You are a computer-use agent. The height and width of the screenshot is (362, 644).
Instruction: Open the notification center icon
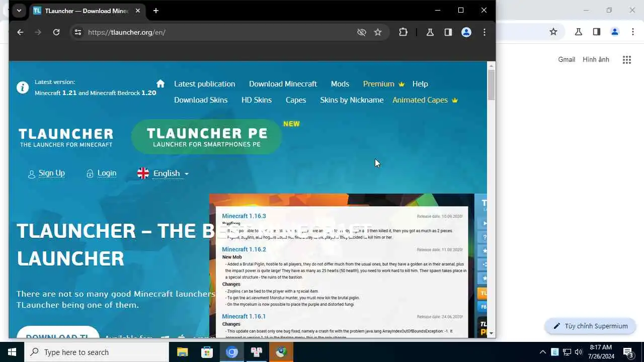[628, 352]
